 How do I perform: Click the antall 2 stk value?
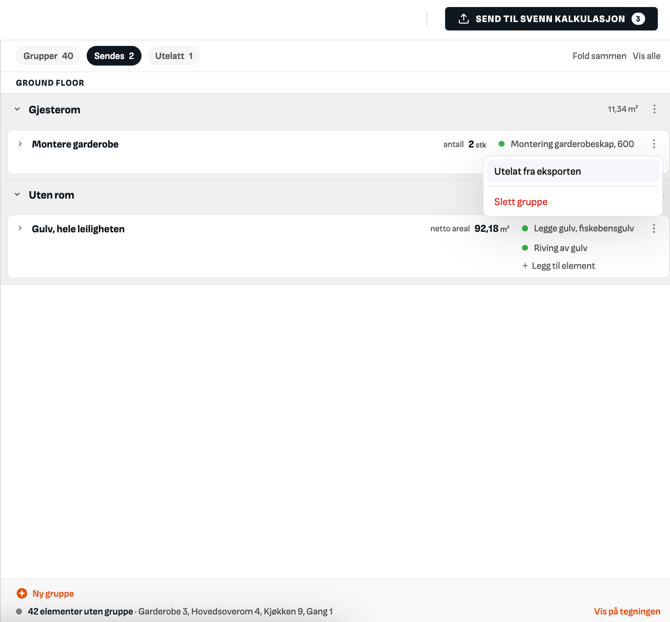477,144
